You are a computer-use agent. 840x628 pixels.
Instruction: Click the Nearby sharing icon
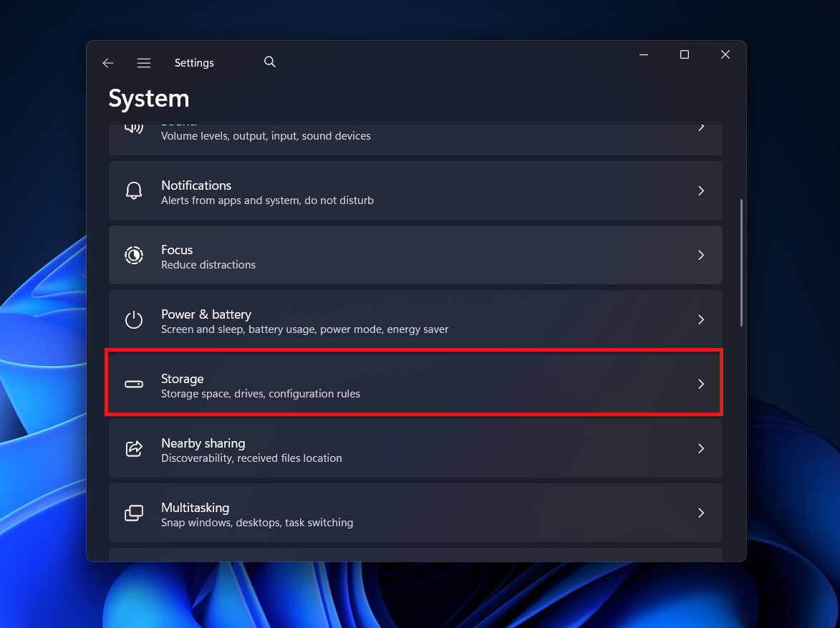(134, 448)
